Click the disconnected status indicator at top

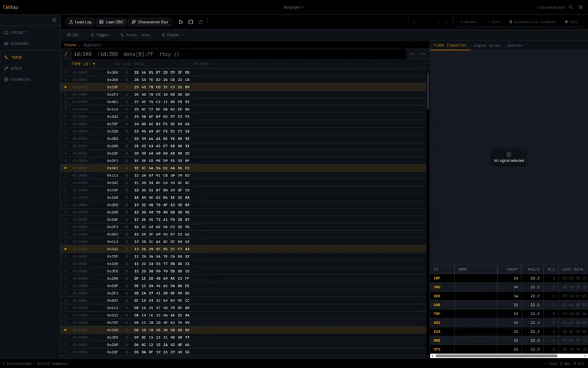[x=551, y=7]
